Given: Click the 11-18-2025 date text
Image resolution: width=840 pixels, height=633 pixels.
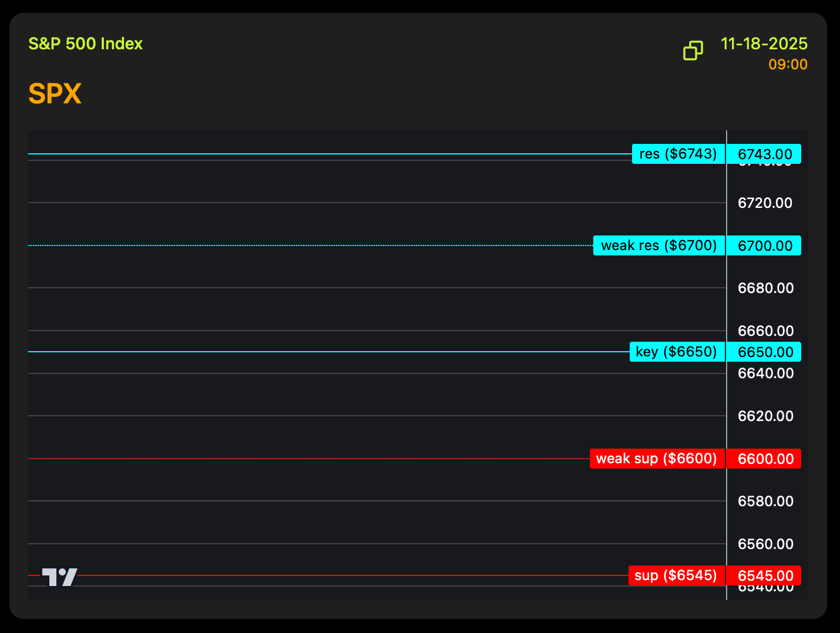Looking at the screenshot, I should pos(764,44).
